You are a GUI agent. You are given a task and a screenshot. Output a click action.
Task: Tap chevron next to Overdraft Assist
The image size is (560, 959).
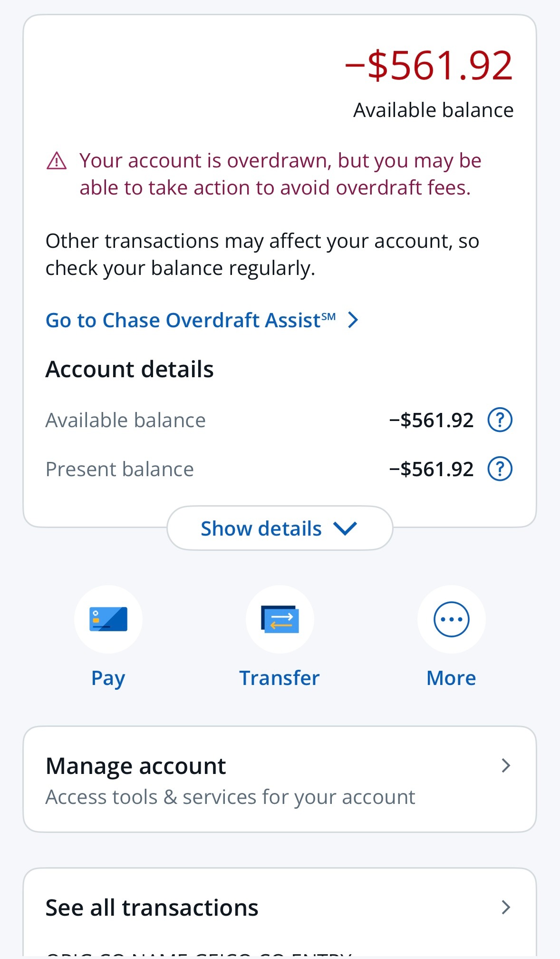[x=353, y=320]
